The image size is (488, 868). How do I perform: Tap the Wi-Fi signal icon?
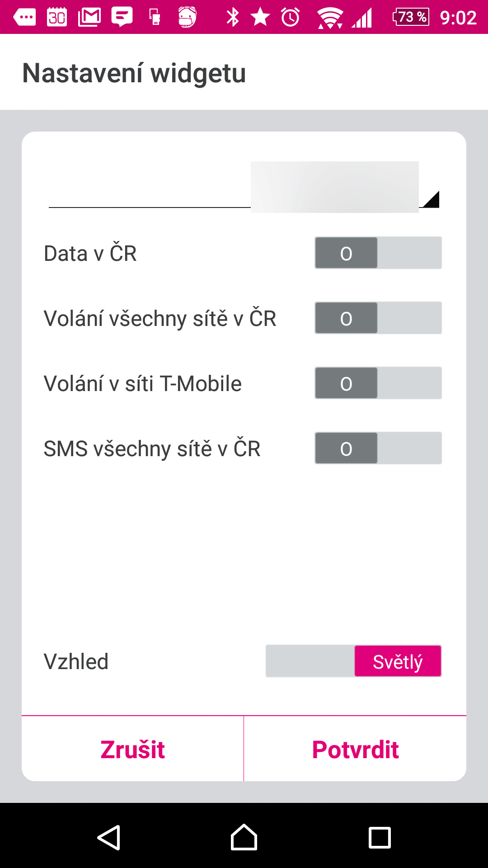click(330, 18)
